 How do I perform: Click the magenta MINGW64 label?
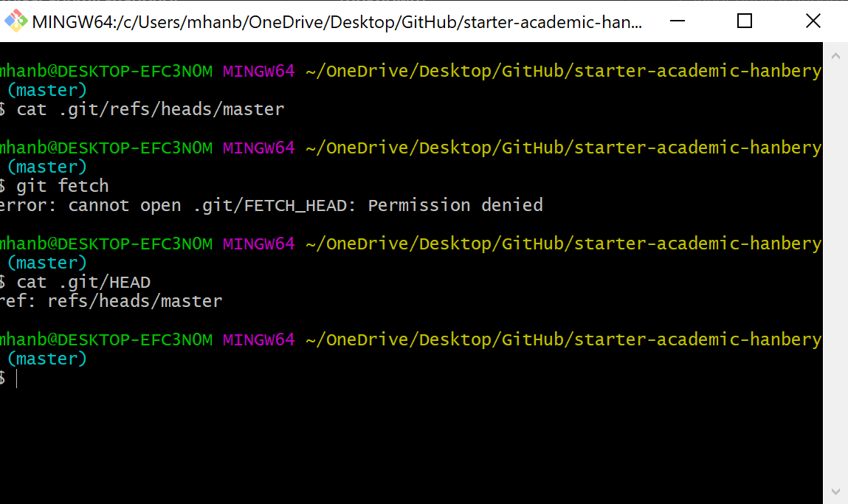258,70
